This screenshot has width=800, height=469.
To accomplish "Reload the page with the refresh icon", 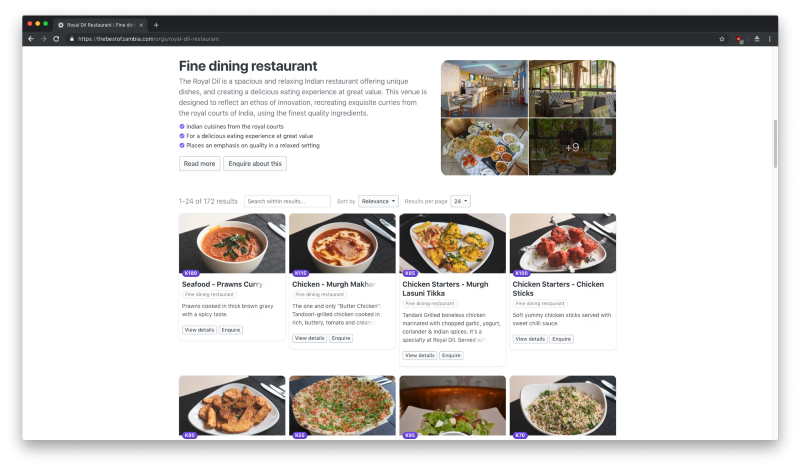I will point(56,39).
